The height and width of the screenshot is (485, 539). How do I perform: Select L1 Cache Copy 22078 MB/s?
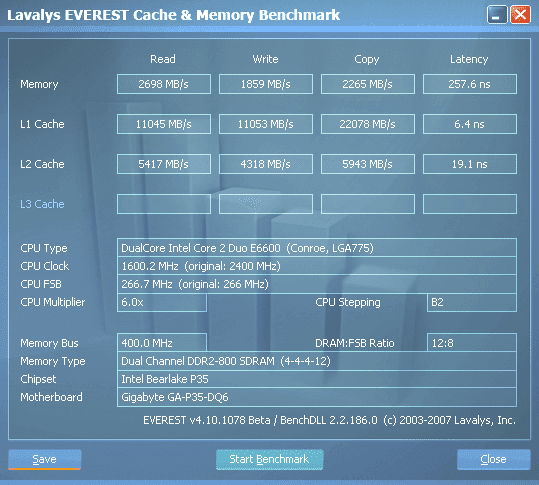tap(367, 124)
